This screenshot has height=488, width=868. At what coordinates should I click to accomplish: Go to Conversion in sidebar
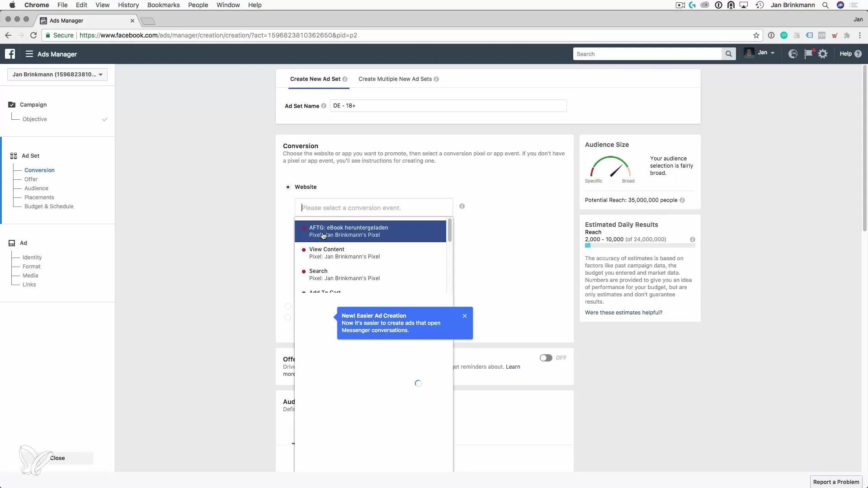39,170
